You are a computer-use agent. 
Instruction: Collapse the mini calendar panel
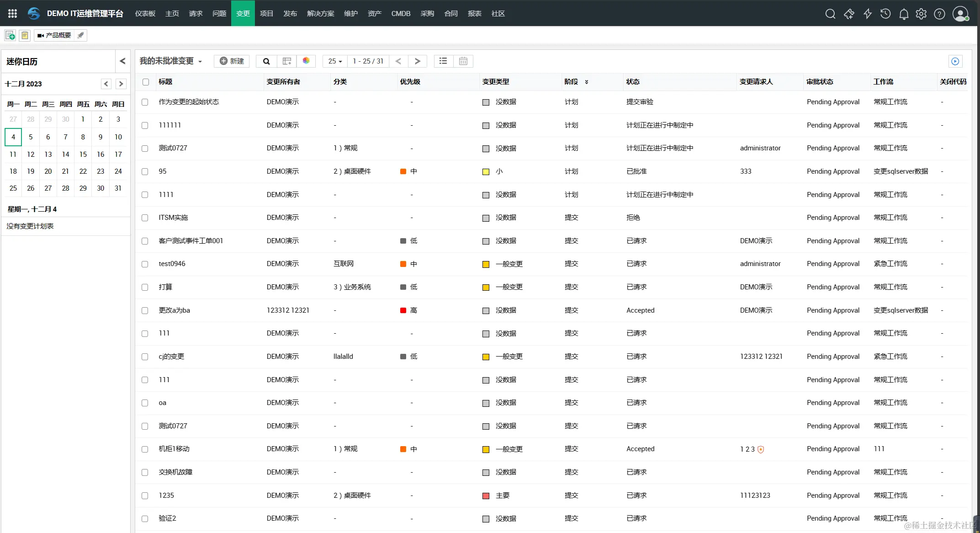click(122, 60)
